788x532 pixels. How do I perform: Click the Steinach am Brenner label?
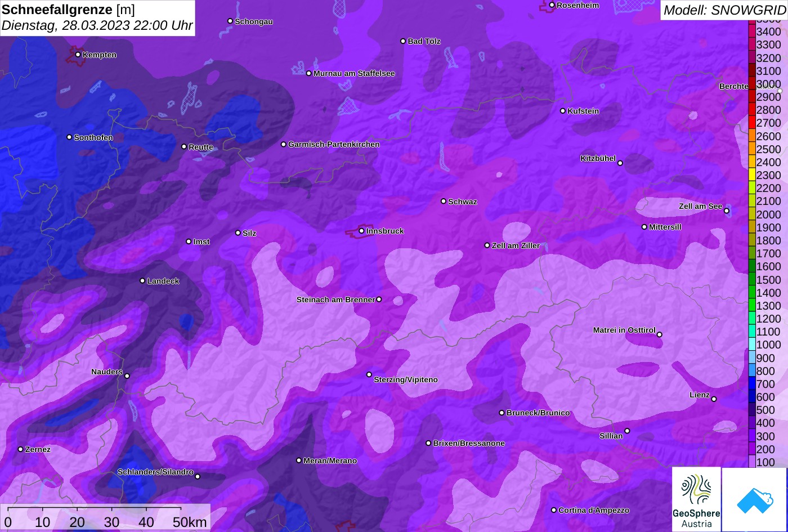(335, 299)
